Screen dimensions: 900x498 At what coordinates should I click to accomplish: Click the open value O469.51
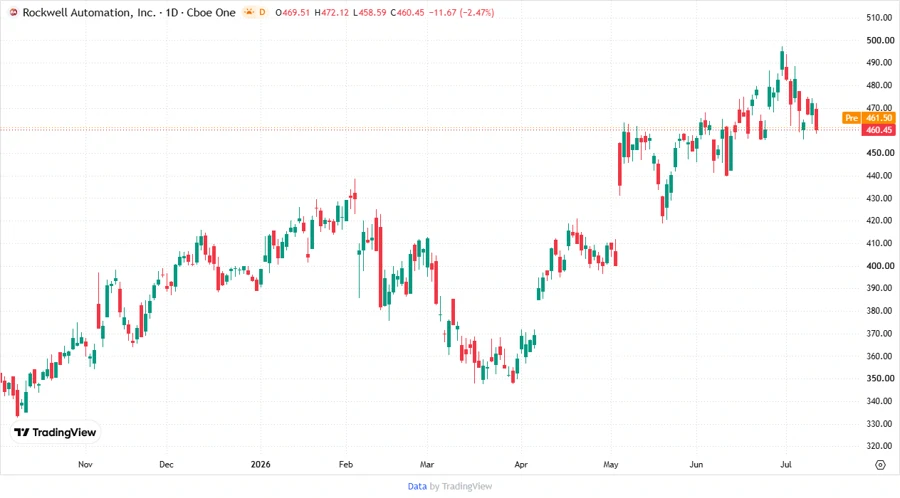[x=292, y=13]
